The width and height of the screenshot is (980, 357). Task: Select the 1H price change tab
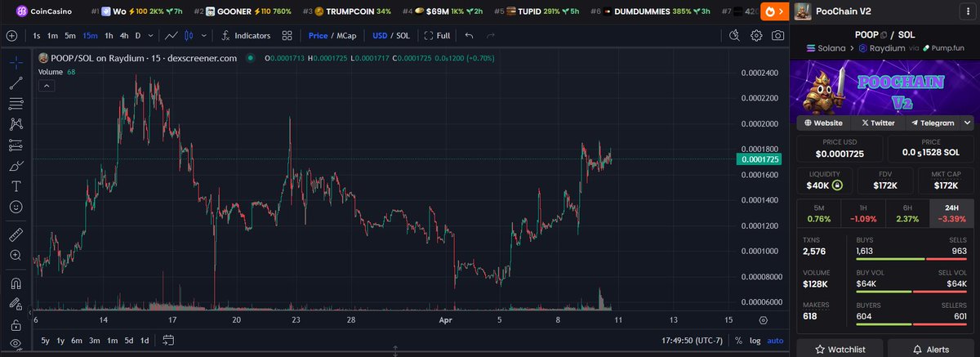(862, 214)
